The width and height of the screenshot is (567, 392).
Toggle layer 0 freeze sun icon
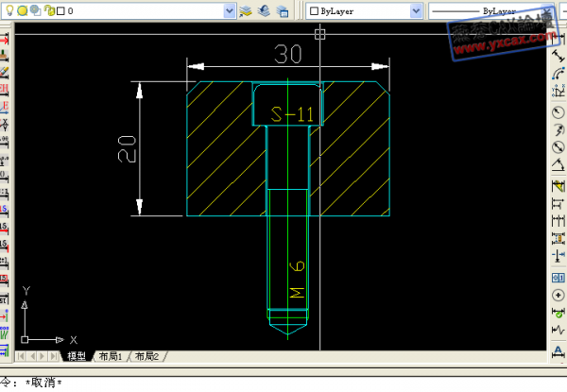23,10
